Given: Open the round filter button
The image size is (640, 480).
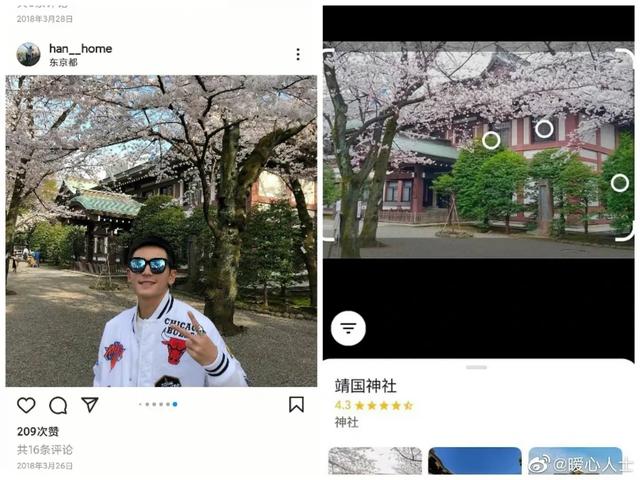Looking at the screenshot, I should (348, 328).
